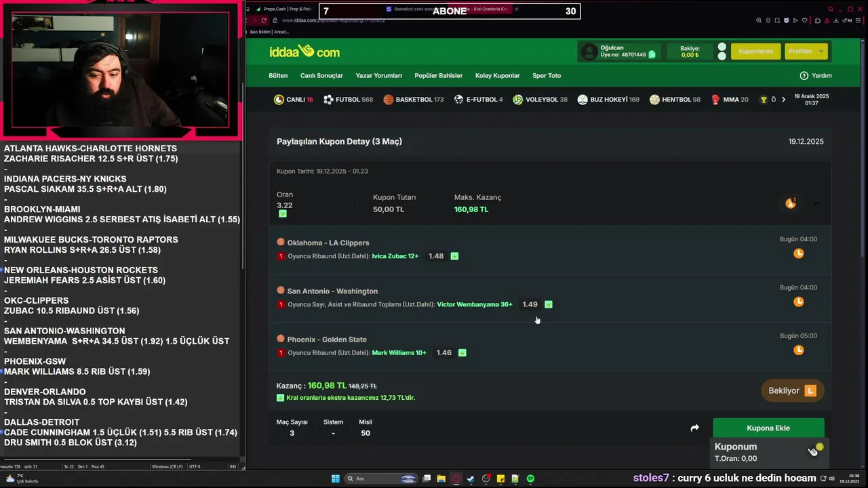Copy the member number with the copy icon
The width and height of the screenshot is (868, 488).
[652, 55]
